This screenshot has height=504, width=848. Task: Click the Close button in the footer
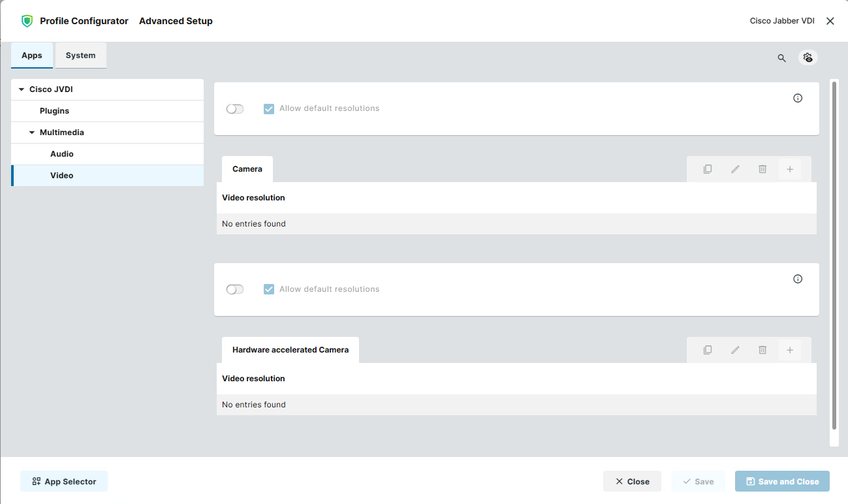click(632, 481)
